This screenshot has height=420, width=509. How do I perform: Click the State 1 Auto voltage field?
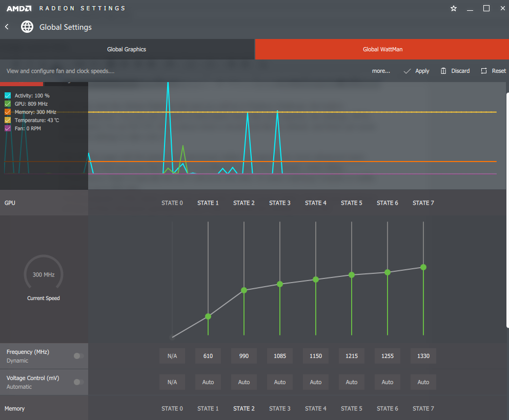(x=208, y=382)
